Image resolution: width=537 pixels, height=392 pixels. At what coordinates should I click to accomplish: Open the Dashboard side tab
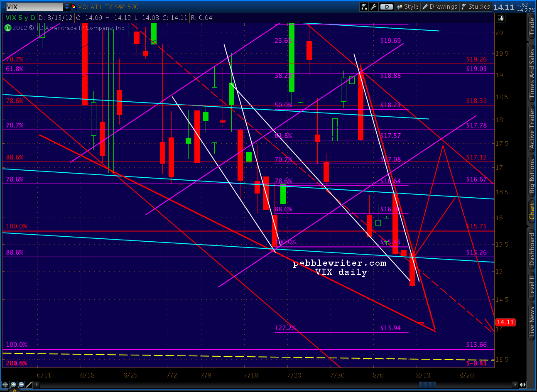pyautogui.click(x=532, y=249)
